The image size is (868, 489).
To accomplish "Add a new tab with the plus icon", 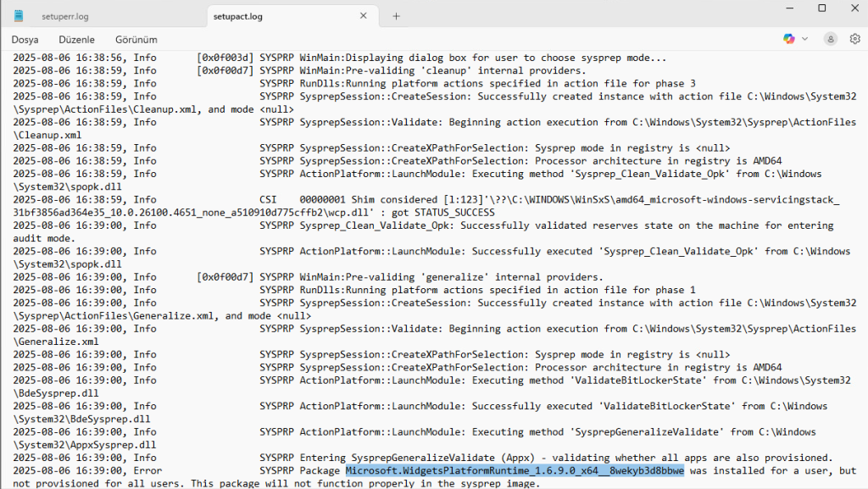I will [396, 16].
